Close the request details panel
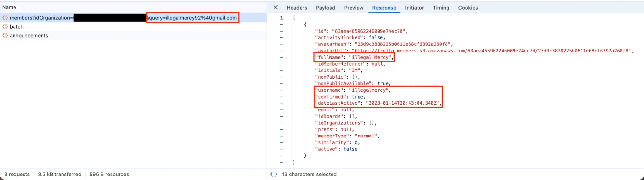Viewport: 644px width, 180px height. coord(275,7)
